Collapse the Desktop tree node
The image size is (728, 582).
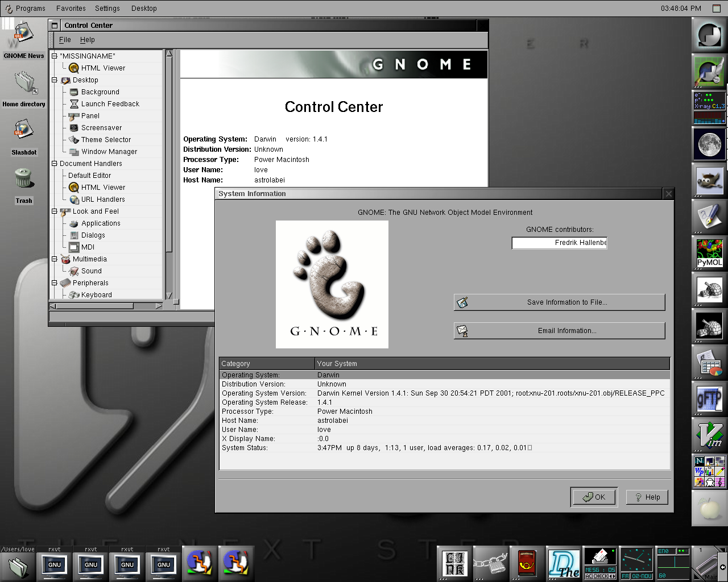tap(55, 80)
